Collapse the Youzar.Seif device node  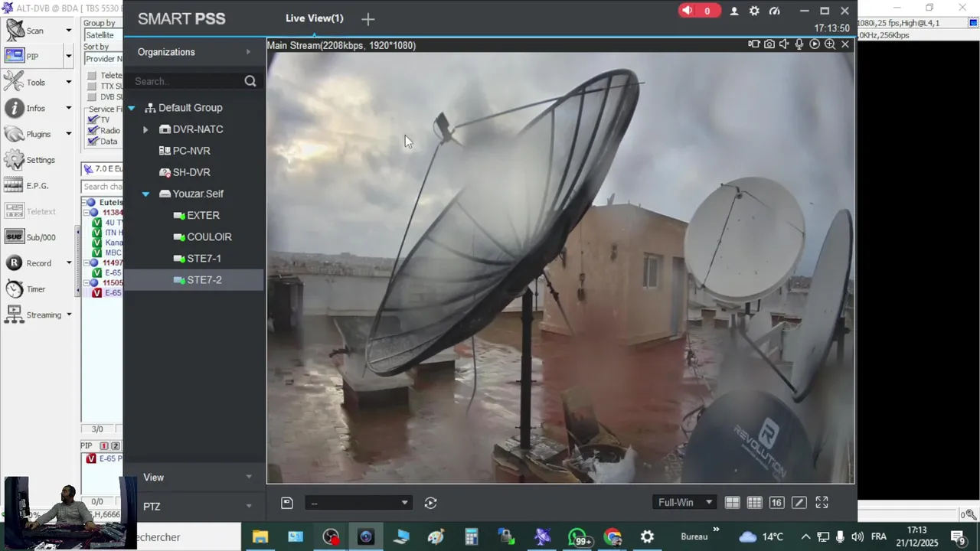(145, 194)
